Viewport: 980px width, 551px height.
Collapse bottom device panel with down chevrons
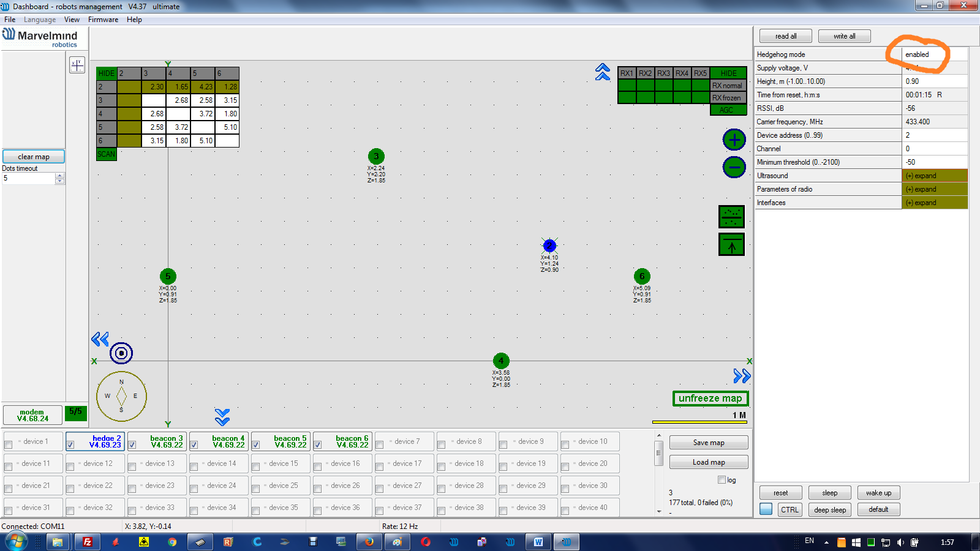coord(222,417)
